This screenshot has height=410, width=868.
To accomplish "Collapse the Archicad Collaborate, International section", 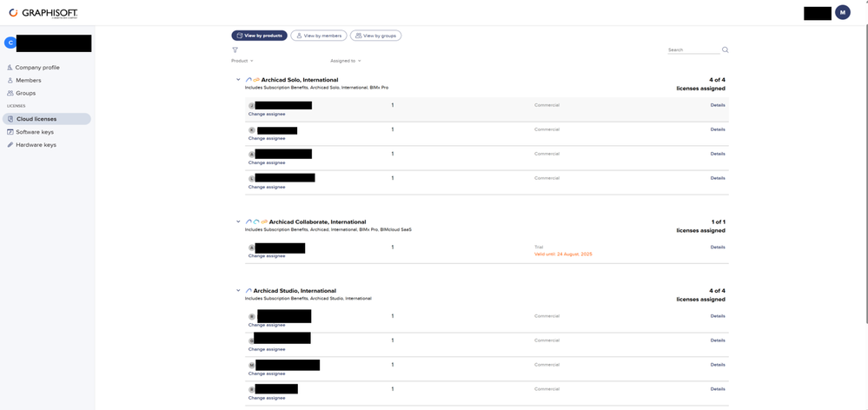I will [x=238, y=222].
